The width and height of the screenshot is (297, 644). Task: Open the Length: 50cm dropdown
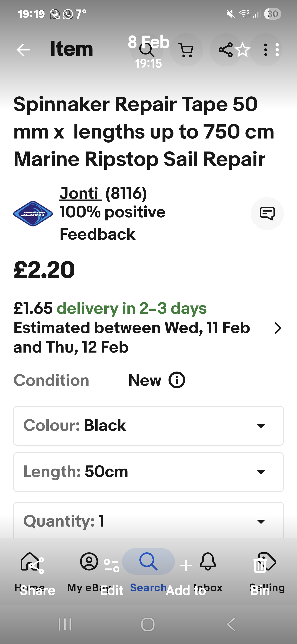(148, 472)
